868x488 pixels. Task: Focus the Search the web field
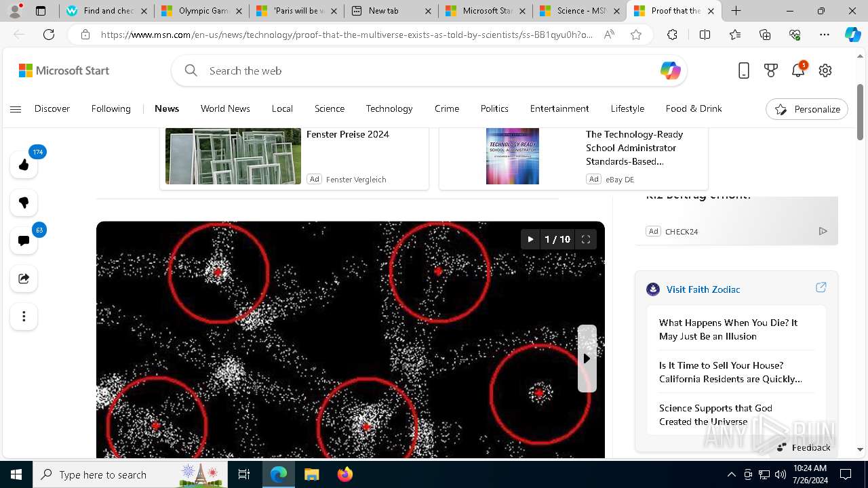coord(429,70)
